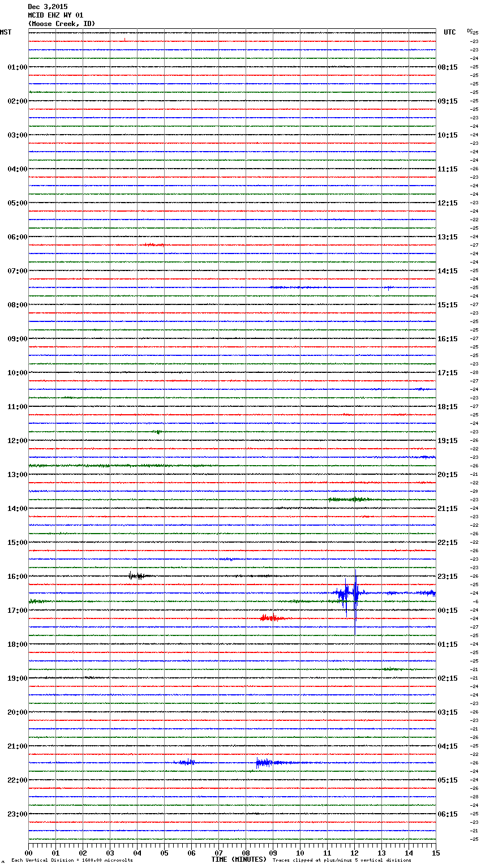Click the '17:15' UTC time label
Image resolution: width=481 pixels, height=868 pixels.
pyautogui.click(x=448, y=373)
